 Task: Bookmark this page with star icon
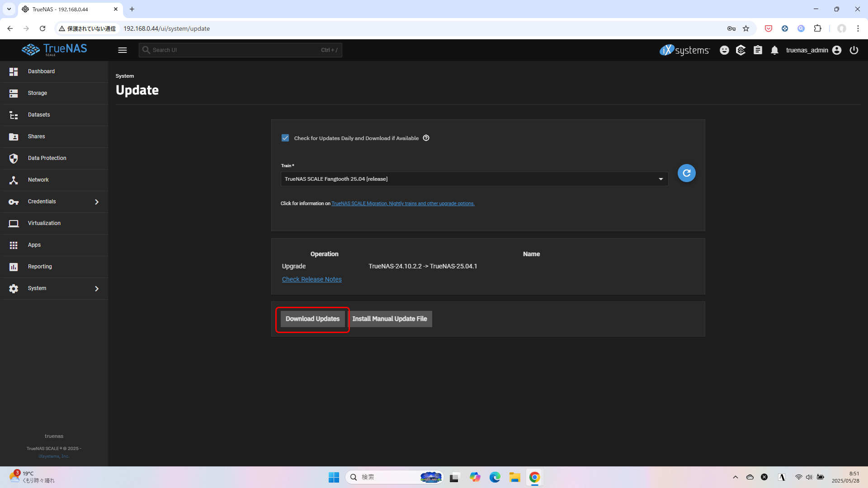(x=746, y=28)
